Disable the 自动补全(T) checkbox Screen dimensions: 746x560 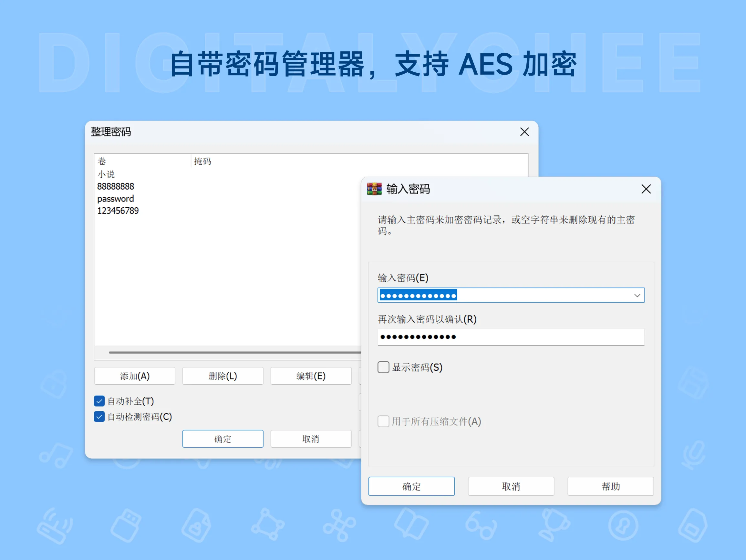click(99, 401)
